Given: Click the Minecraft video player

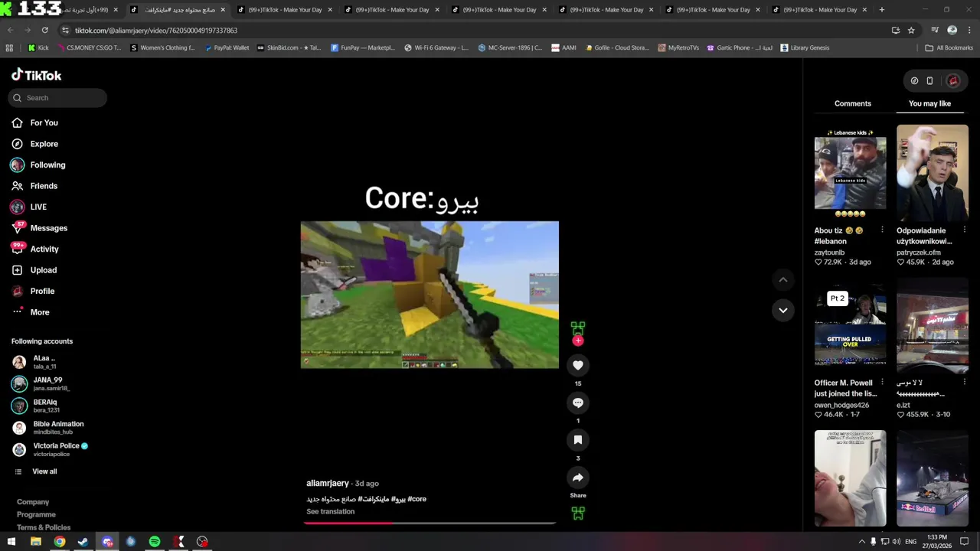Looking at the screenshot, I should point(430,295).
